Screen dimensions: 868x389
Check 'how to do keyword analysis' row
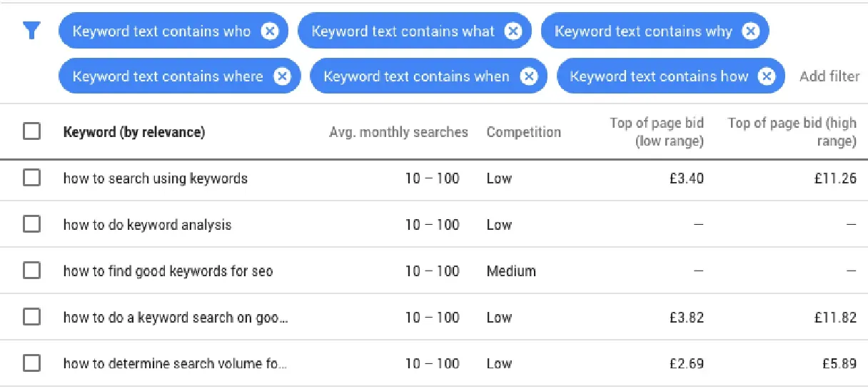tap(32, 225)
